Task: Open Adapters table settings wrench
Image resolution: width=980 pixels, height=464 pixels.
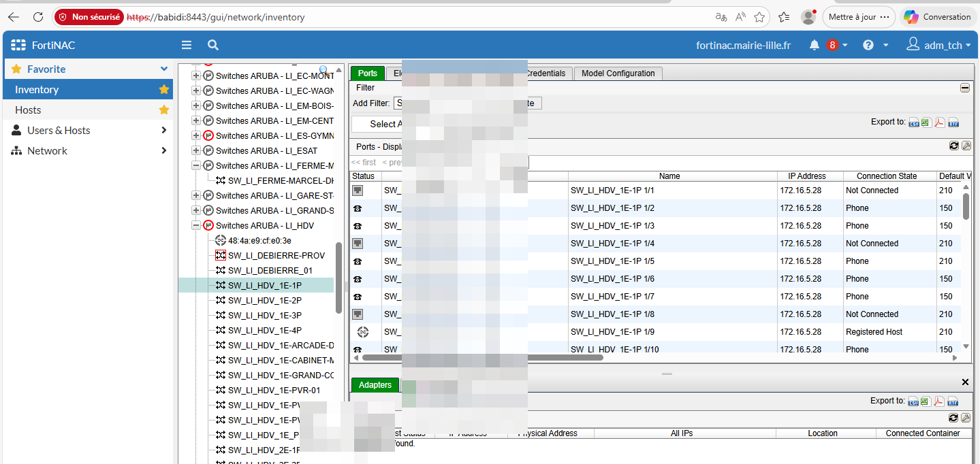Action: coord(966,418)
